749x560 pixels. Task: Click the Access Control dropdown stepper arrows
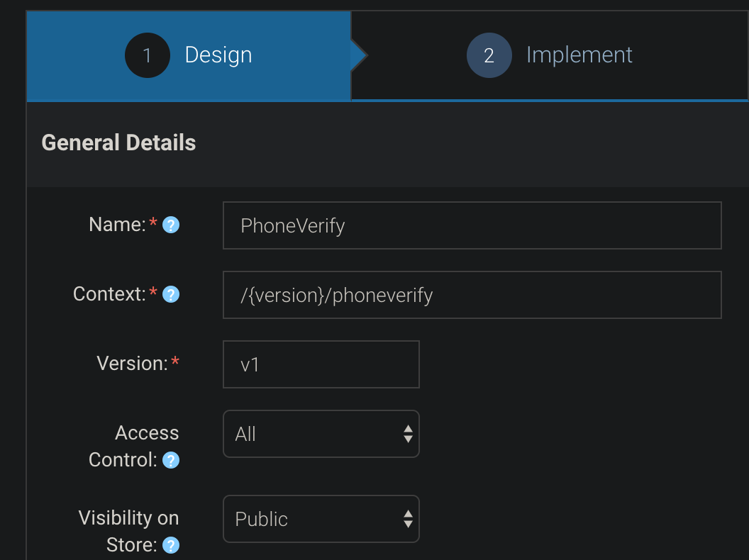[408, 434]
